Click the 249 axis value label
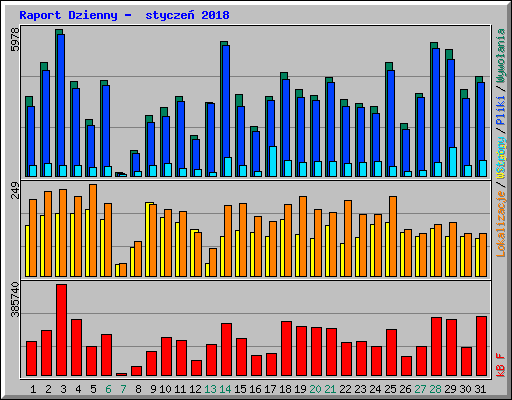The width and height of the screenshot is (512, 400). (x=15, y=190)
